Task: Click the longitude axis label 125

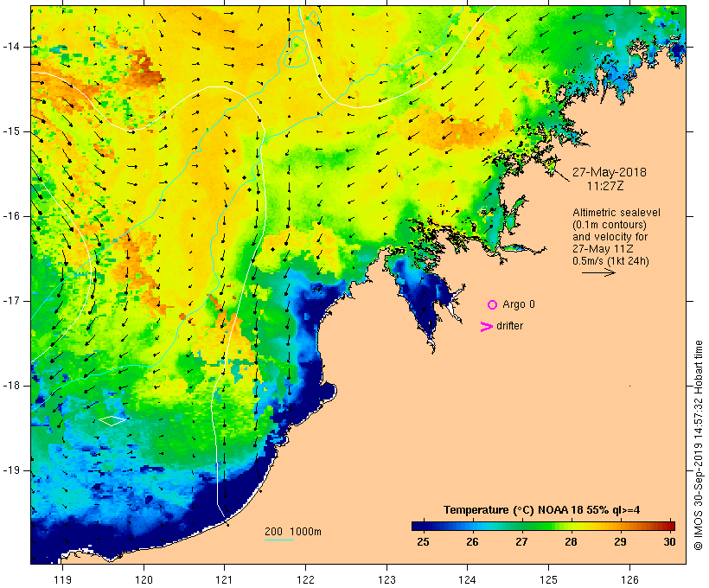Action: (x=549, y=579)
